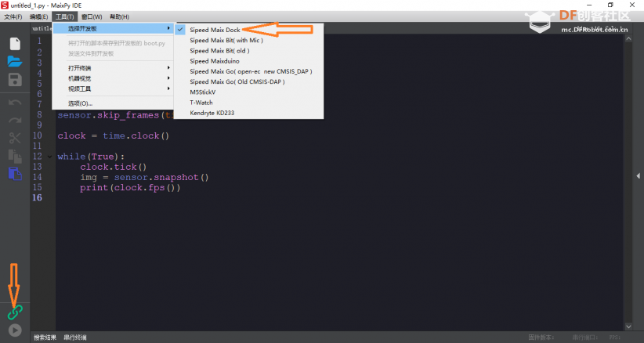
Task: Click the Paste clipboard icon
Action: pos(15,174)
